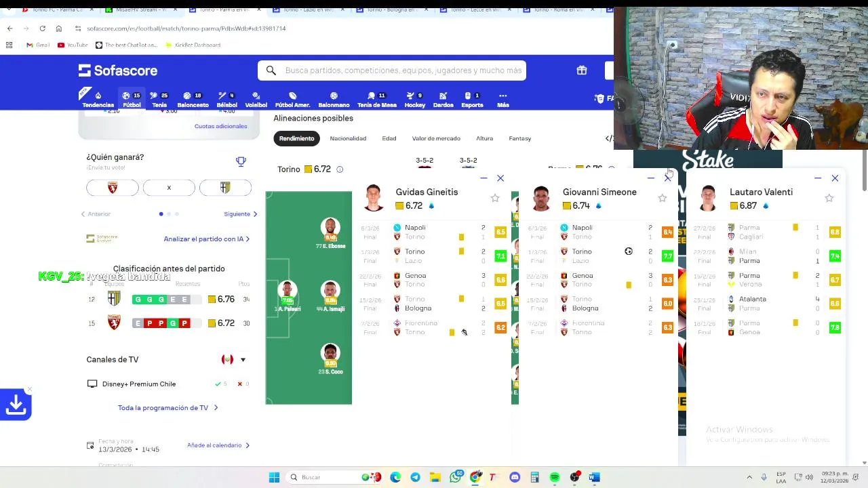Open the Dardos section
Viewport: 868px width, 488px height.
[443, 100]
